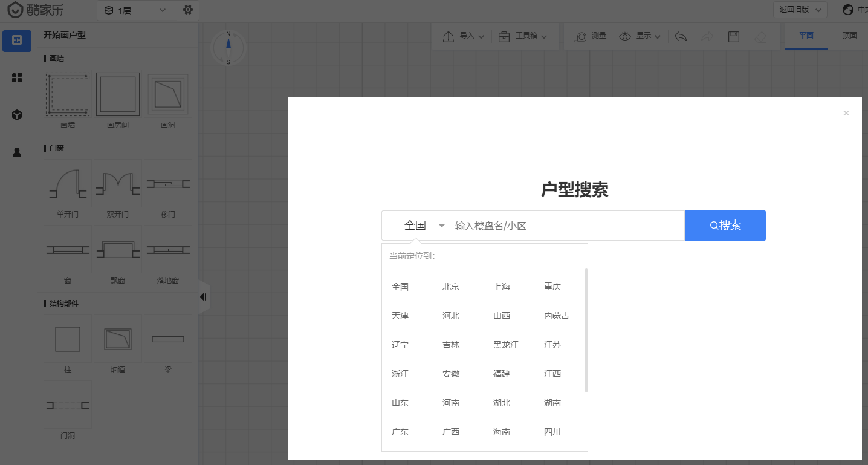The image size is (868, 465).
Task: Open the 返回旧版 dropdown
Action: [800, 10]
